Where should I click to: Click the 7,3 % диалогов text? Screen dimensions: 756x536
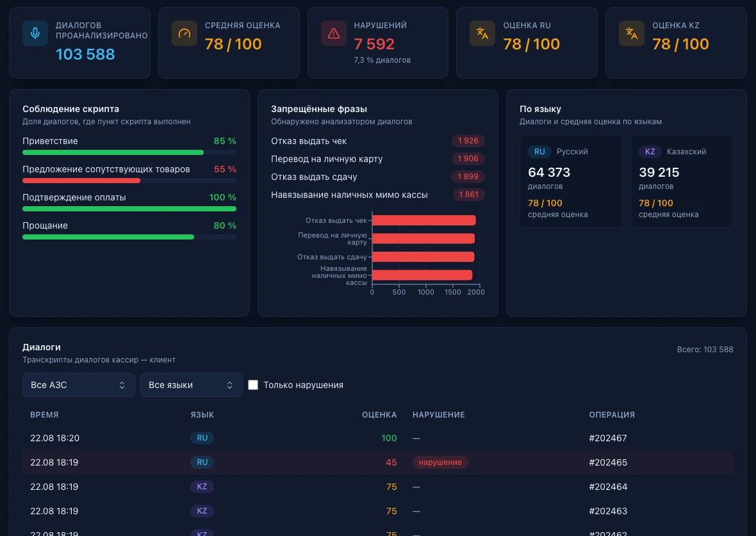pos(382,60)
